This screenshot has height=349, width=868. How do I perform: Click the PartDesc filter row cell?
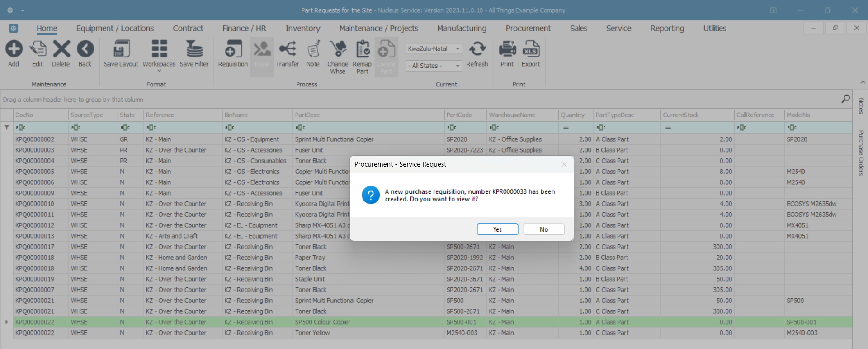368,128
